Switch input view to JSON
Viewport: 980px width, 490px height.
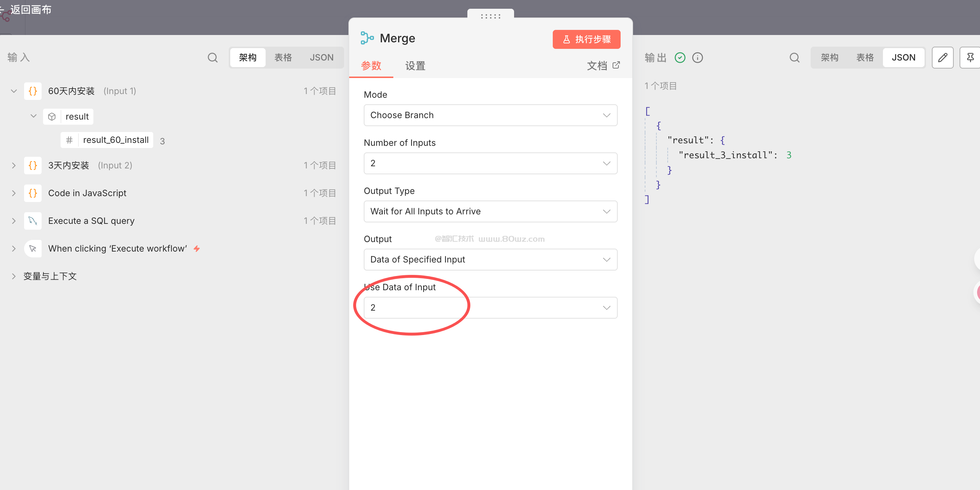[x=321, y=57]
